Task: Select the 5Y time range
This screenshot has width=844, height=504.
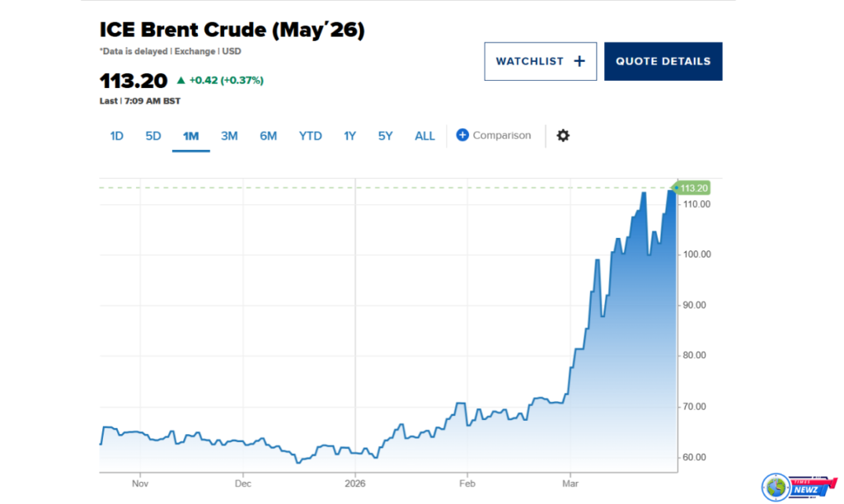Action: tap(385, 136)
